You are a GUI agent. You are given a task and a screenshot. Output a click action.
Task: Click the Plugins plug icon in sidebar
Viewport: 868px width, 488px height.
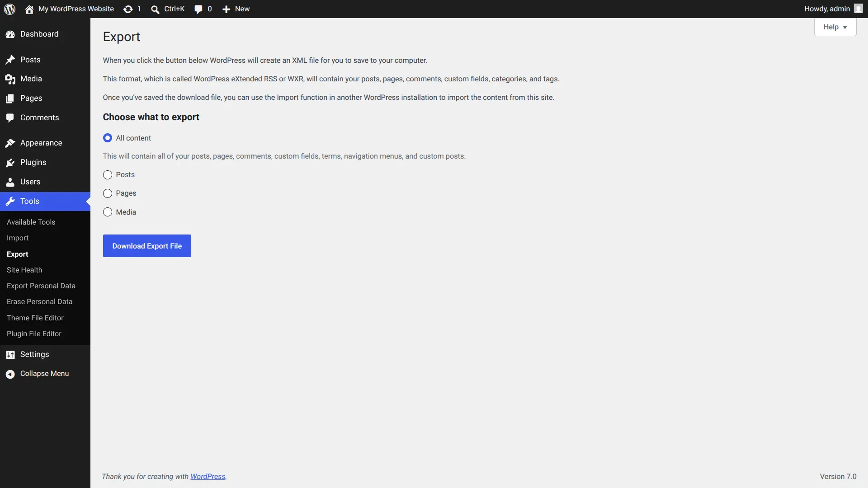10,163
